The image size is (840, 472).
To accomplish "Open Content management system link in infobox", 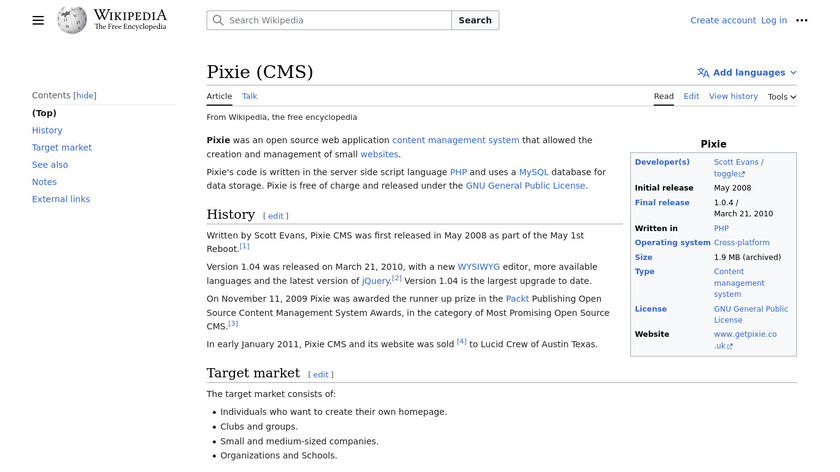I will pos(739,283).
